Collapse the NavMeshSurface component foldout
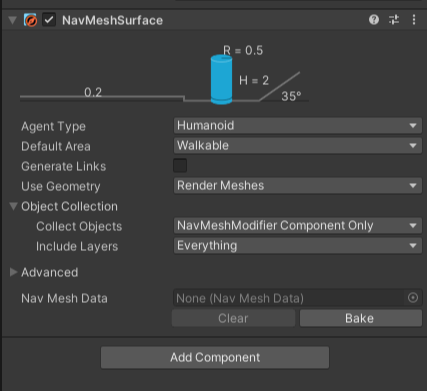Viewport: 427px width, 391px height. coord(13,20)
